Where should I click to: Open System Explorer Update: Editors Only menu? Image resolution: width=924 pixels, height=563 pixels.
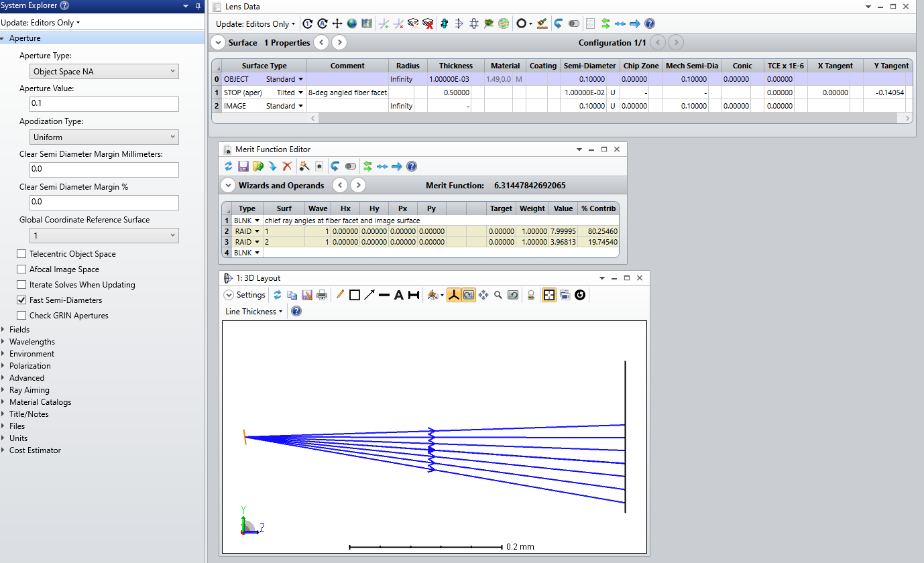pyautogui.click(x=40, y=22)
